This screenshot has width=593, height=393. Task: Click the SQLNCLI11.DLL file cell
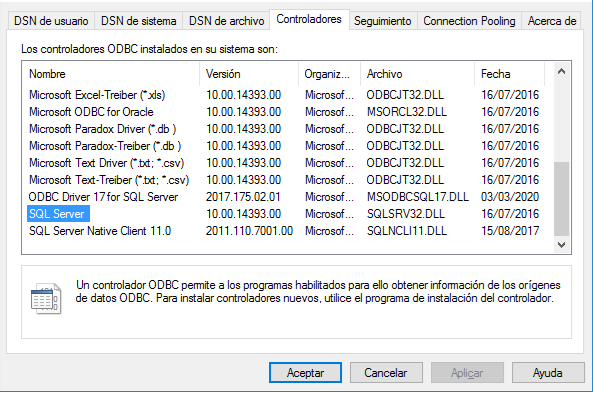pyautogui.click(x=407, y=231)
